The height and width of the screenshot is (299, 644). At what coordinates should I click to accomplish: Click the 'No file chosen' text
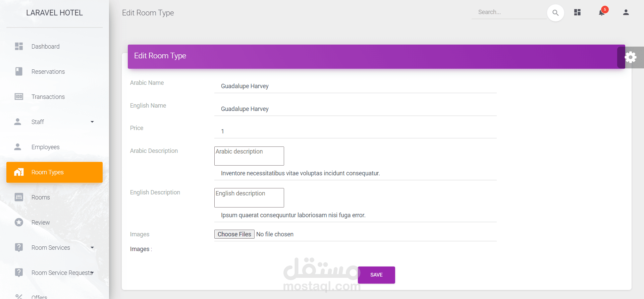(x=275, y=234)
